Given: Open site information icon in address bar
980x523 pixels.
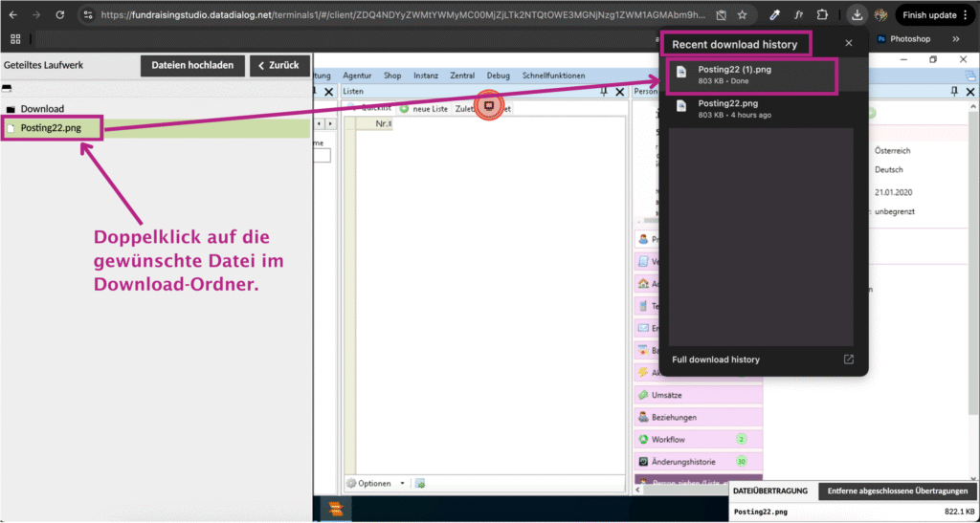Looking at the screenshot, I should (x=88, y=15).
